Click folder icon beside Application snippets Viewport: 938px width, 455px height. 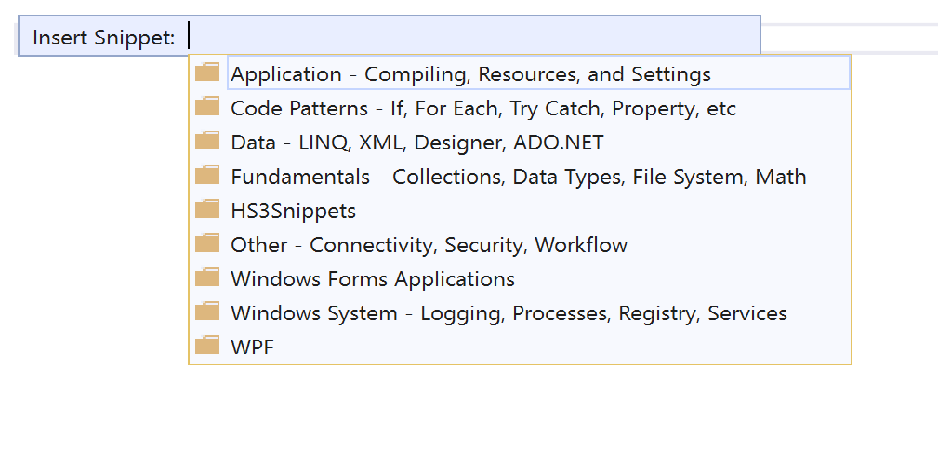(x=207, y=72)
